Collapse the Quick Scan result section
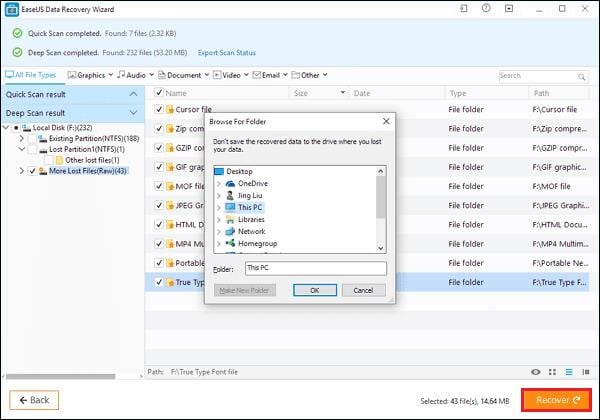 133,94
